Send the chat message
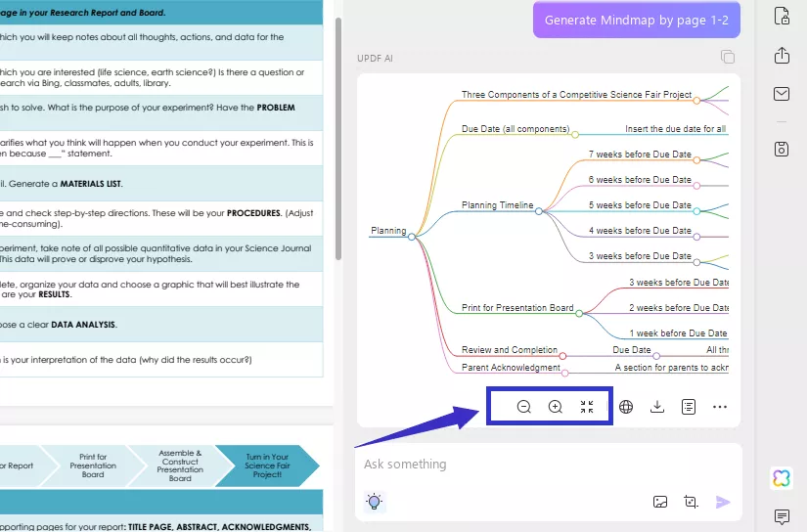The image size is (807, 532). [723, 502]
